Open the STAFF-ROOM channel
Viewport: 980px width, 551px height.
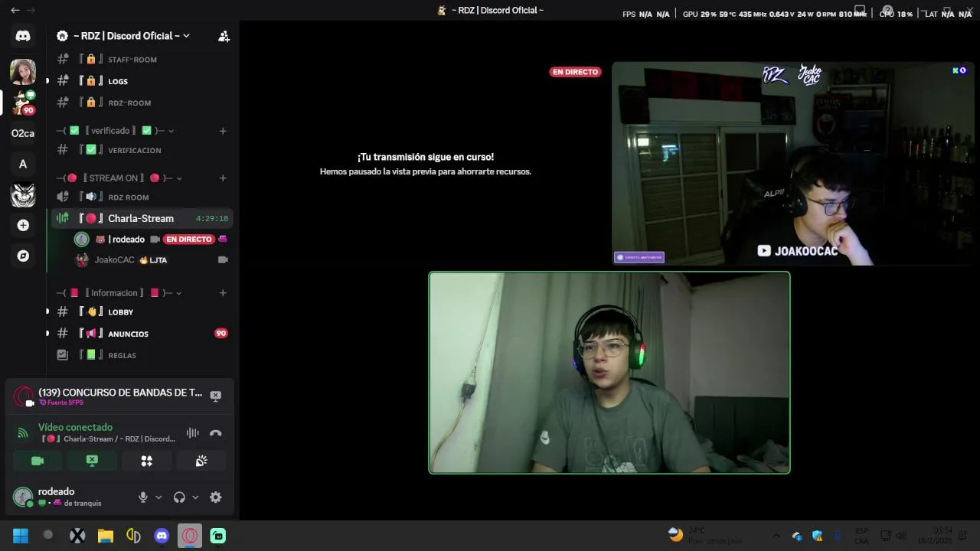click(x=141, y=60)
